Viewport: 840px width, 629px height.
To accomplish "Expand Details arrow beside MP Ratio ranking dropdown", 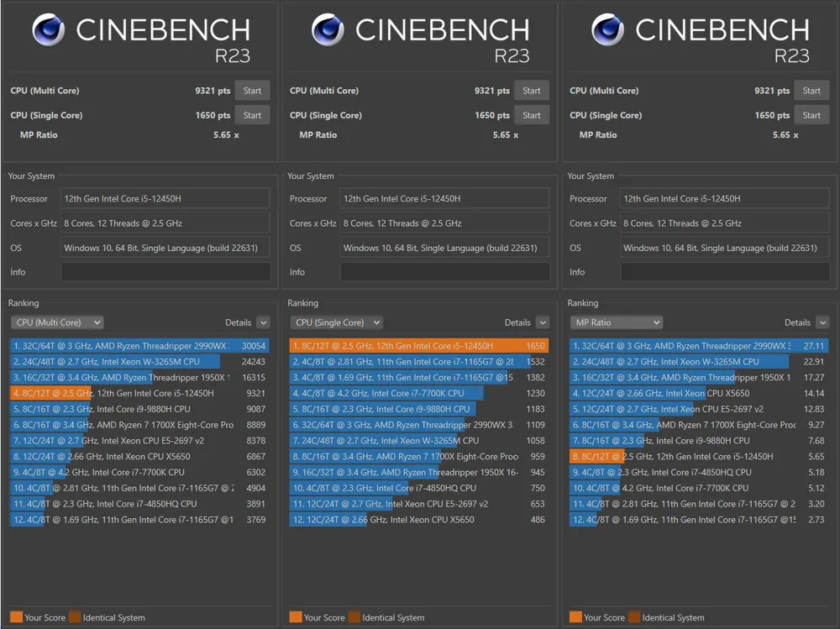I will pos(822,322).
